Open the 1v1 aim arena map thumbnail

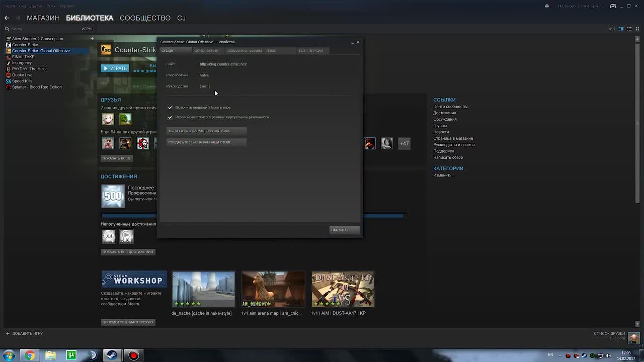pos(273,290)
